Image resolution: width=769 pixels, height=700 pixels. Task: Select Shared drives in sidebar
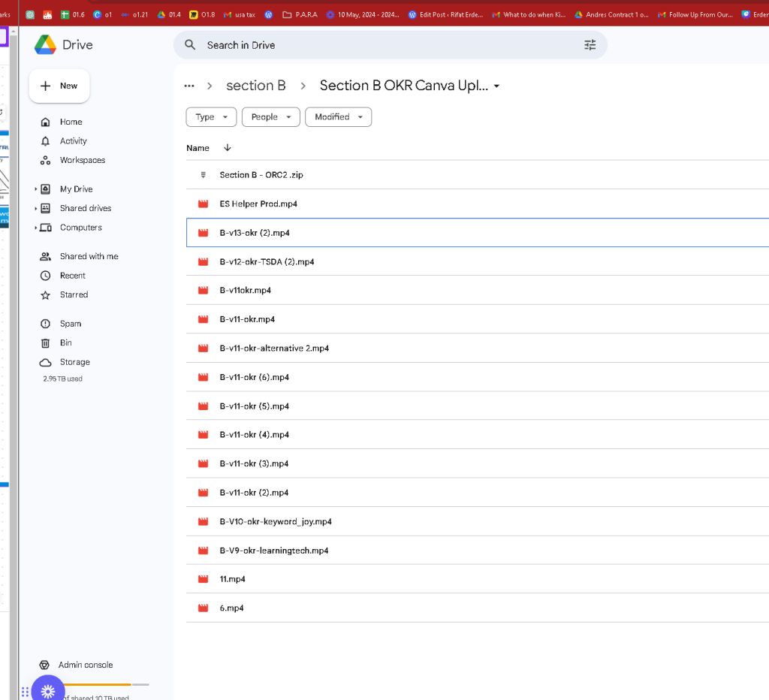(x=86, y=208)
